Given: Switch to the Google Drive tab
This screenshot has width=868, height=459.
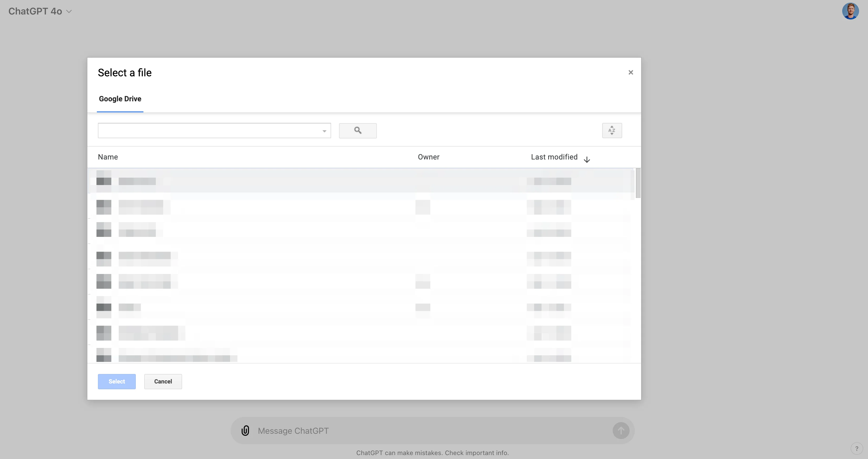Looking at the screenshot, I should tap(120, 99).
